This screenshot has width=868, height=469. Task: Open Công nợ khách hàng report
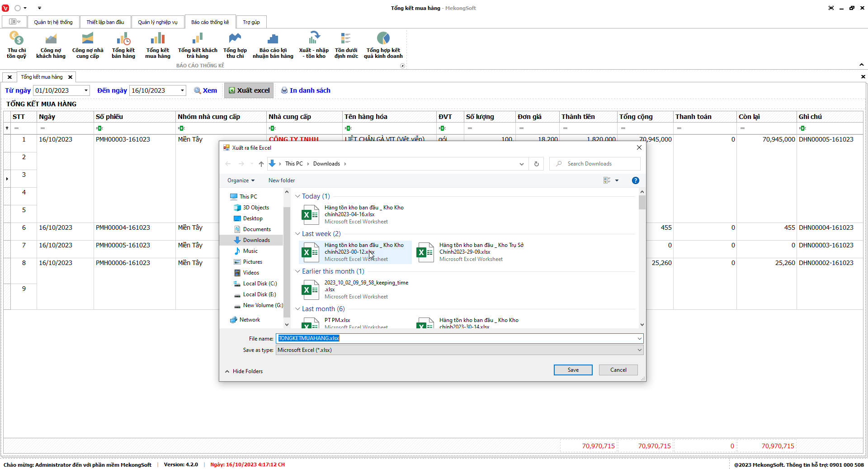point(51,45)
